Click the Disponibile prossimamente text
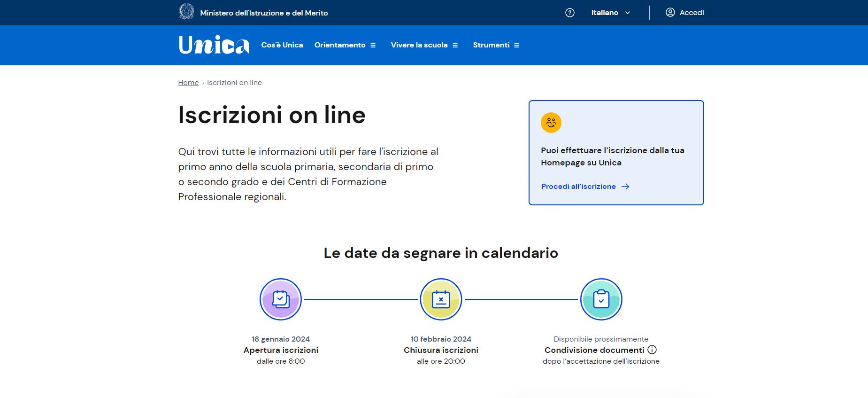 point(601,339)
